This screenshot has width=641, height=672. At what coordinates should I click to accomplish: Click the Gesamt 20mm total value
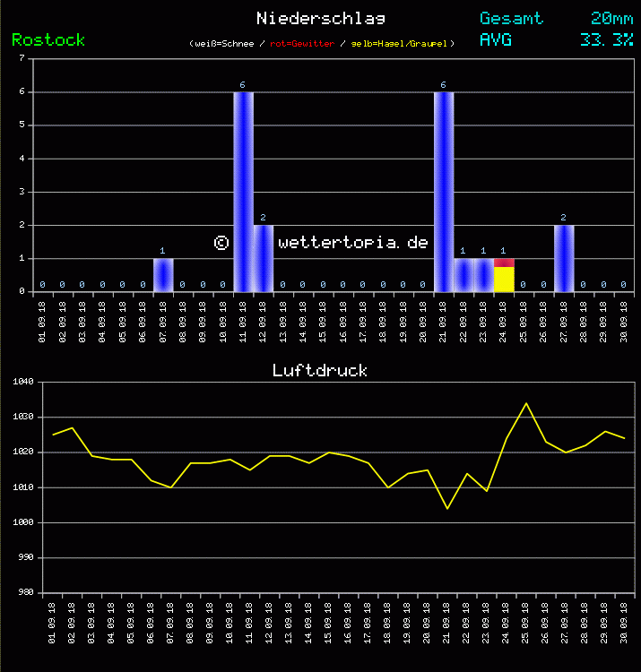coord(611,19)
